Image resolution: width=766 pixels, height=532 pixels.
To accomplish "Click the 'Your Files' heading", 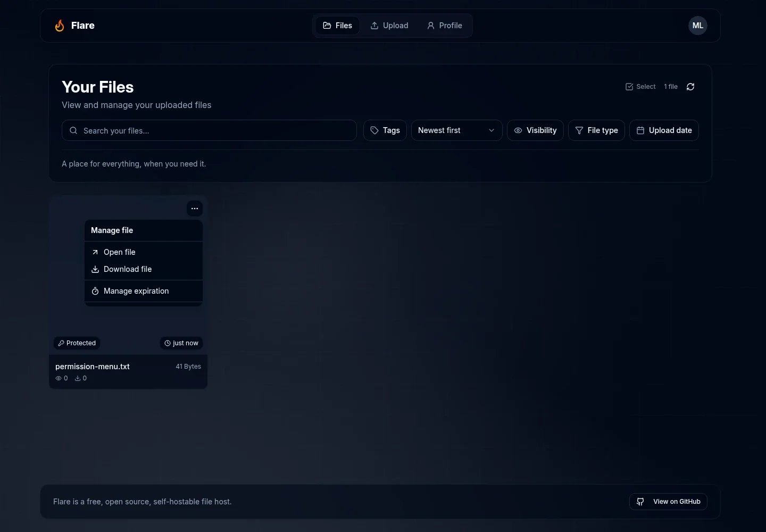I will pyautogui.click(x=98, y=87).
